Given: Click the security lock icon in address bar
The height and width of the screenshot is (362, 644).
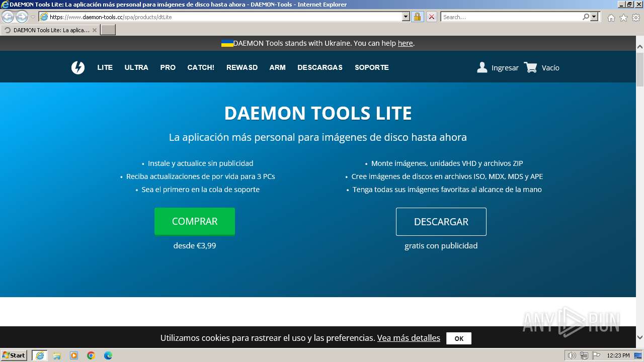Looking at the screenshot, I should (417, 17).
